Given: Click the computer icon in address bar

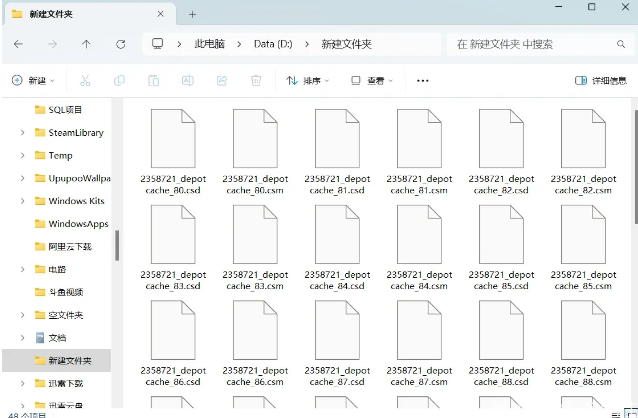Looking at the screenshot, I should click(x=157, y=44).
